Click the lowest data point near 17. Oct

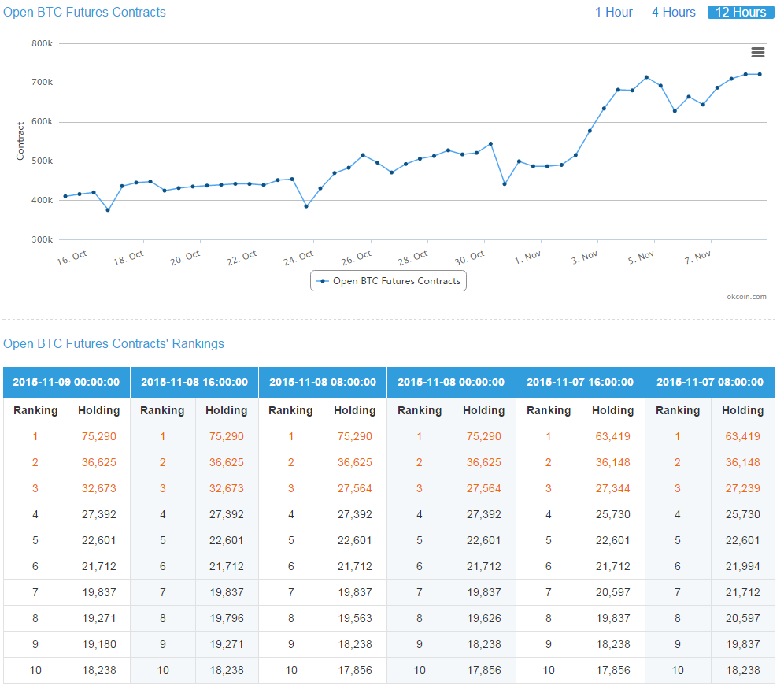pos(108,210)
